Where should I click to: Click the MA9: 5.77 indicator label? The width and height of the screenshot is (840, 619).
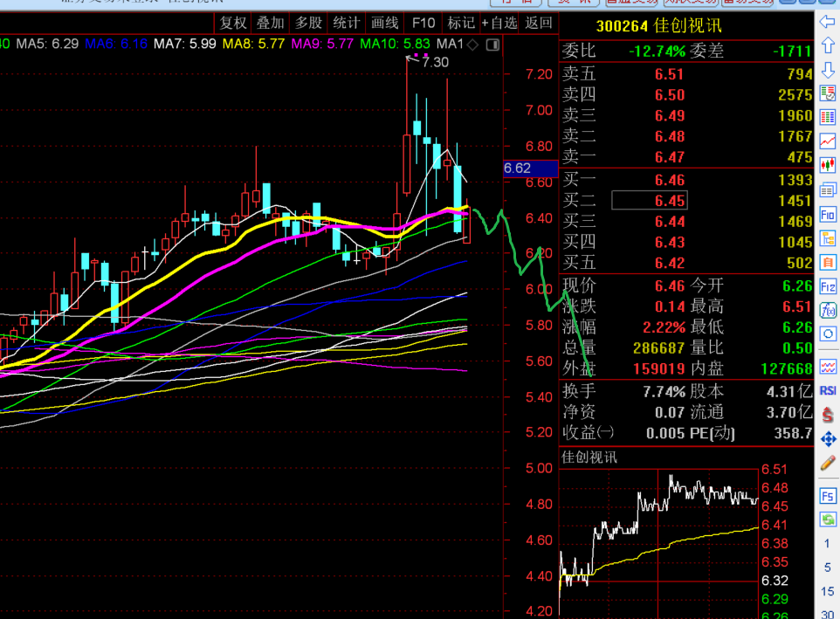(322, 44)
